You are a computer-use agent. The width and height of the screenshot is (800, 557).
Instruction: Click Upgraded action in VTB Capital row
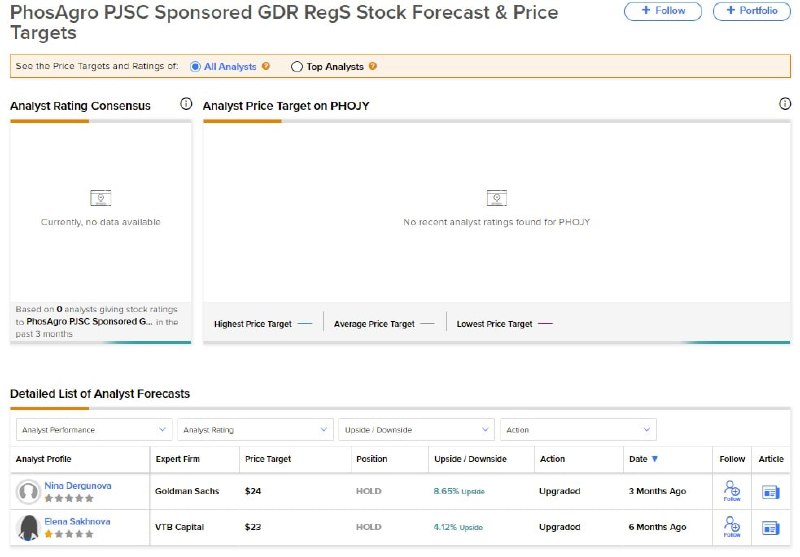pos(560,527)
